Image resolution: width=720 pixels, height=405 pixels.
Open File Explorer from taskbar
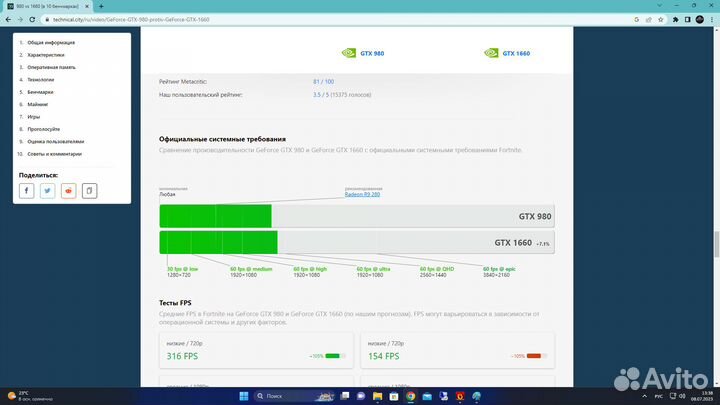tap(377, 396)
